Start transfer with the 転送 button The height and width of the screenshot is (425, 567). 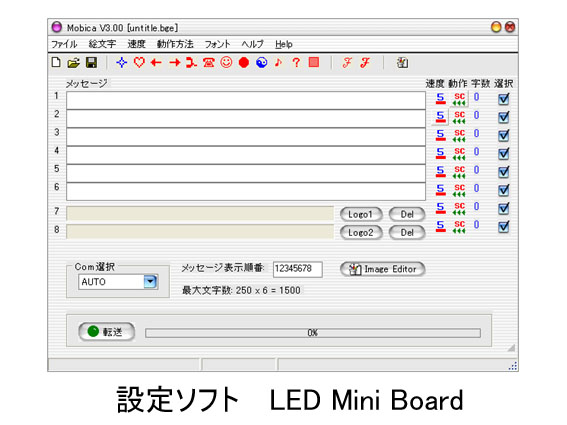(107, 332)
